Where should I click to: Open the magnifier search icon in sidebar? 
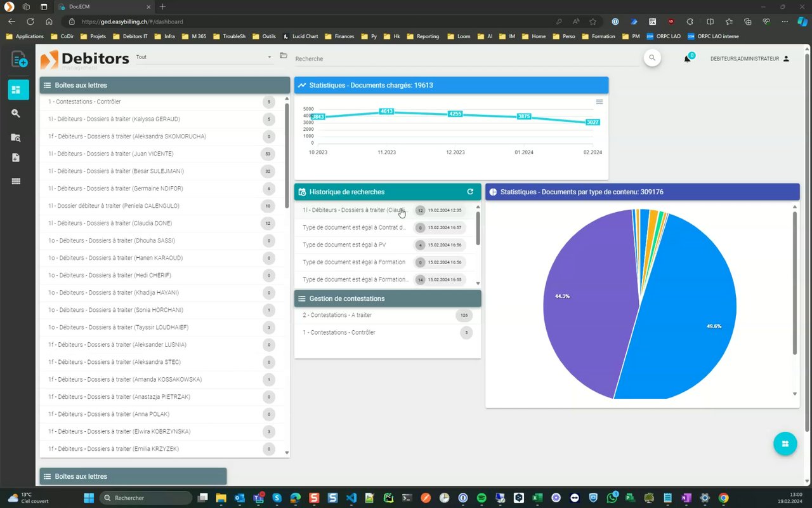pos(16,113)
